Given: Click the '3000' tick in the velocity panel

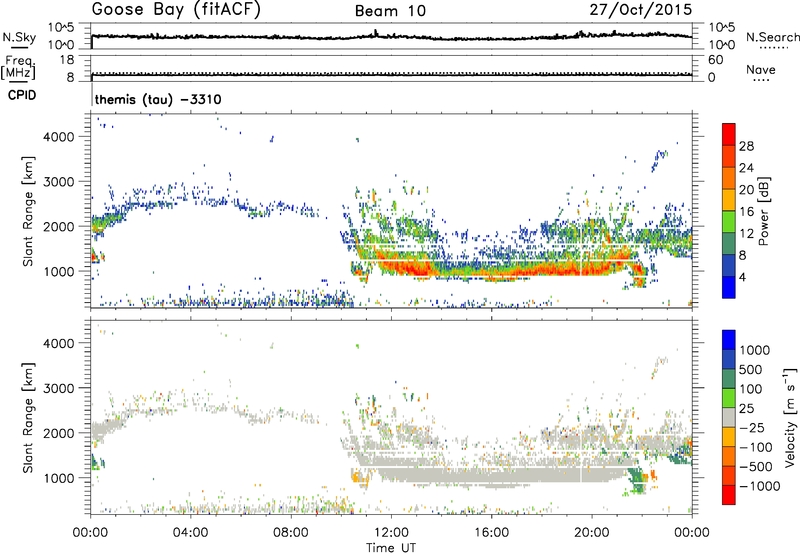Looking at the screenshot, I should [x=59, y=388].
